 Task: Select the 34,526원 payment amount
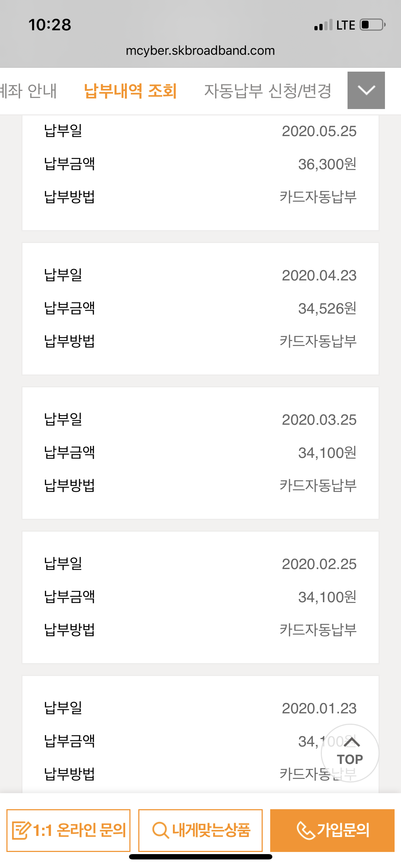[327, 309]
